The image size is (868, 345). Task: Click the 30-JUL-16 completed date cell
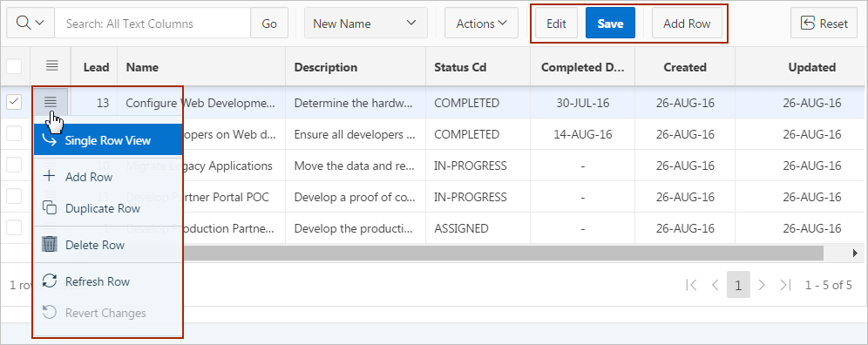(x=582, y=103)
